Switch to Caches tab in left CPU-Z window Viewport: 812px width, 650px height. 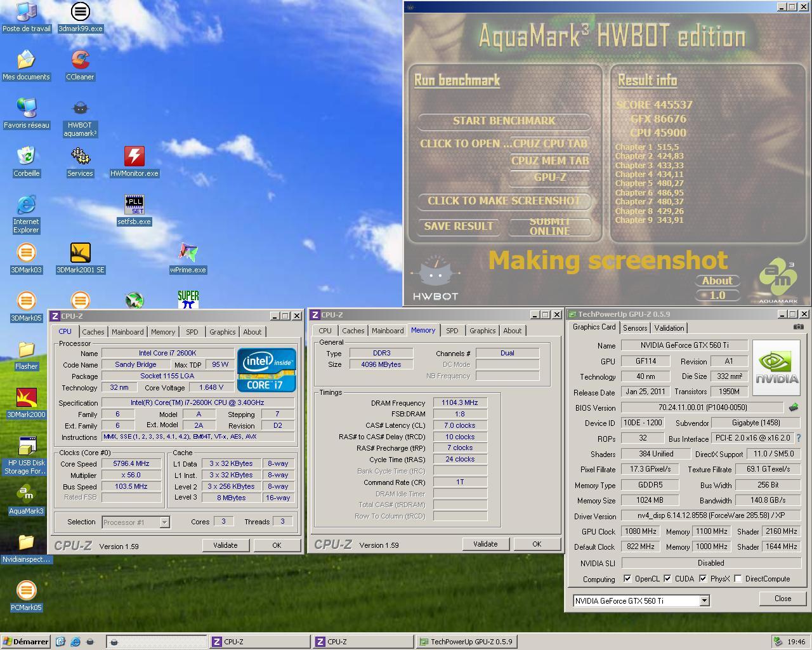(93, 332)
